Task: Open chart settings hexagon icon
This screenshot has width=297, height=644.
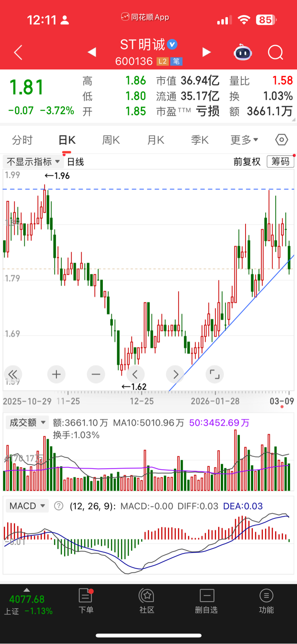Action: tap(282, 140)
